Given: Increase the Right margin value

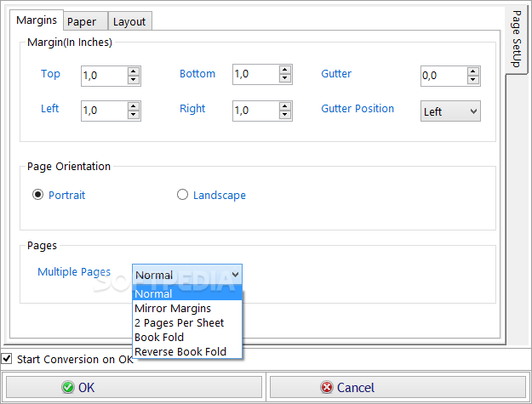Looking at the screenshot, I should coord(285,106).
